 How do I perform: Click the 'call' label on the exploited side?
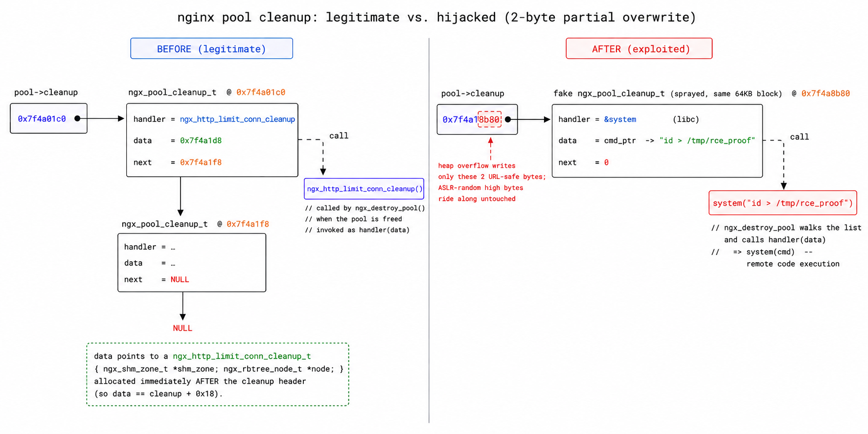click(799, 137)
